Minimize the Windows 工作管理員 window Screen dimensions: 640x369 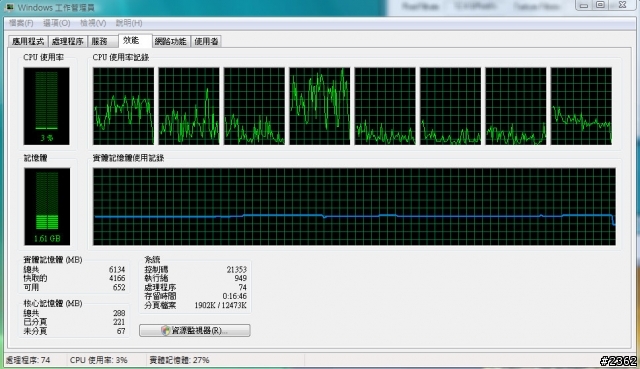point(584,5)
